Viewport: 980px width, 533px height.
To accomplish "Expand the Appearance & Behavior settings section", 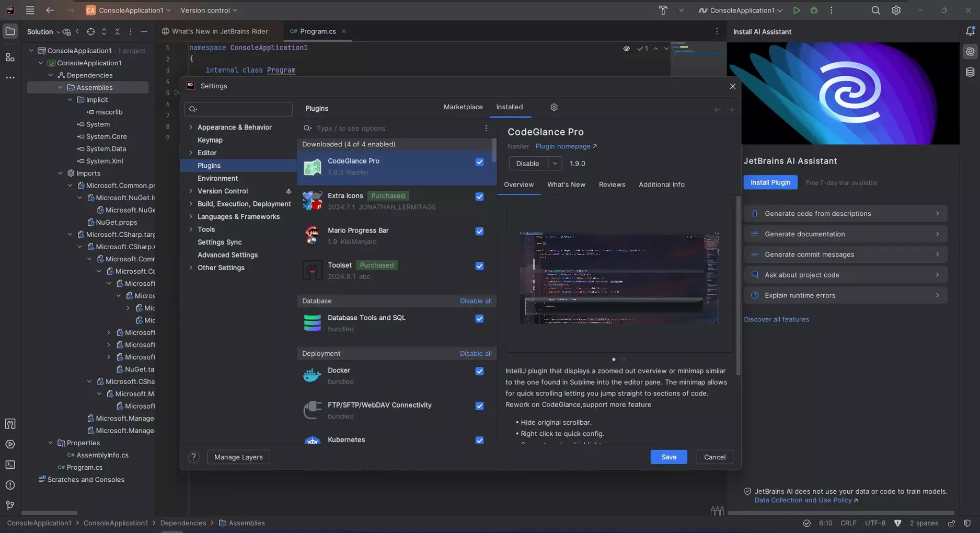I will pos(191,128).
